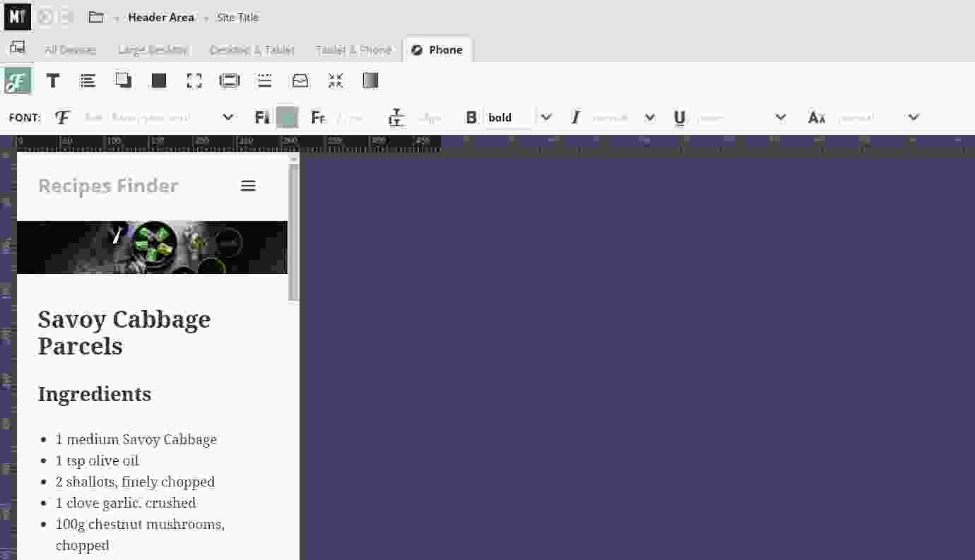Select the Shadow property group icon

point(124,81)
